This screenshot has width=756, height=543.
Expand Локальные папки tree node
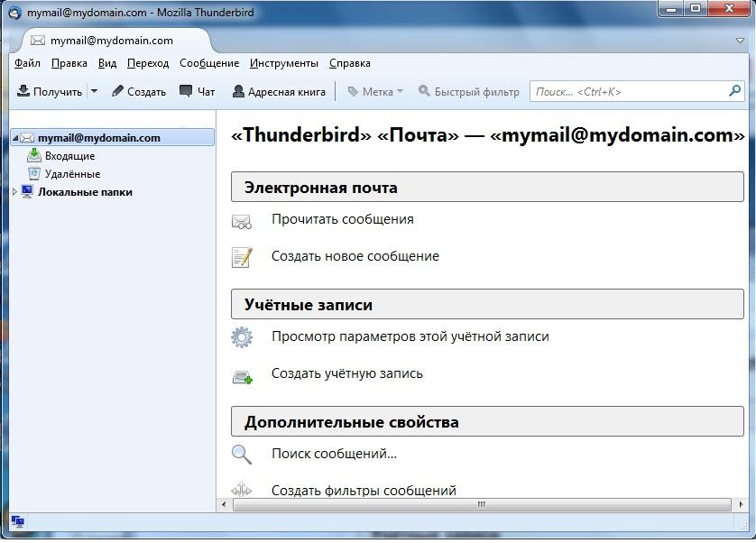tap(14, 192)
